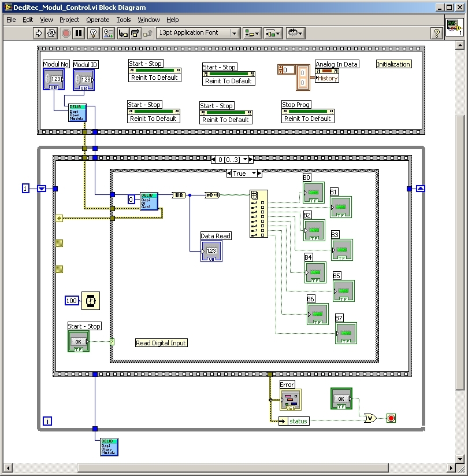This screenshot has height=476, width=468.
Task: Select the Data Read indicator terminal
Action: (x=211, y=251)
